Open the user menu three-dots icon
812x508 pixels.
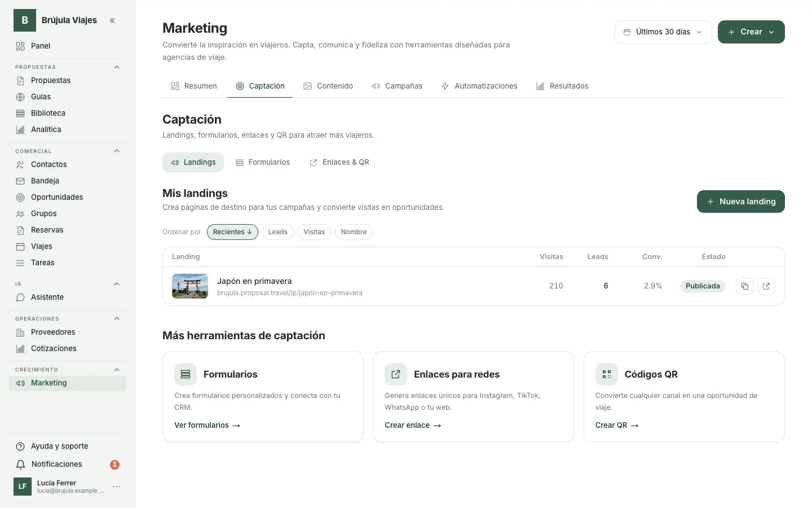coord(117,487)
